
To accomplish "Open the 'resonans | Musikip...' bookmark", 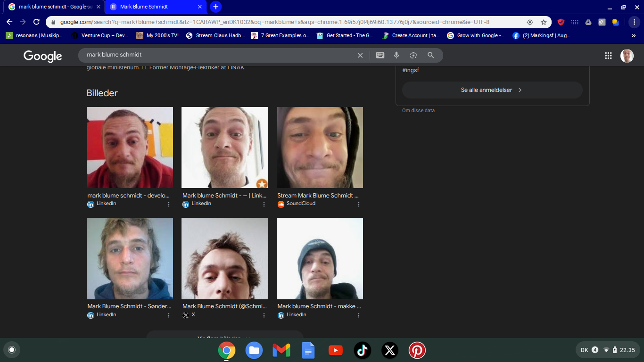I will pyautogui.click(x=34, y=35).
